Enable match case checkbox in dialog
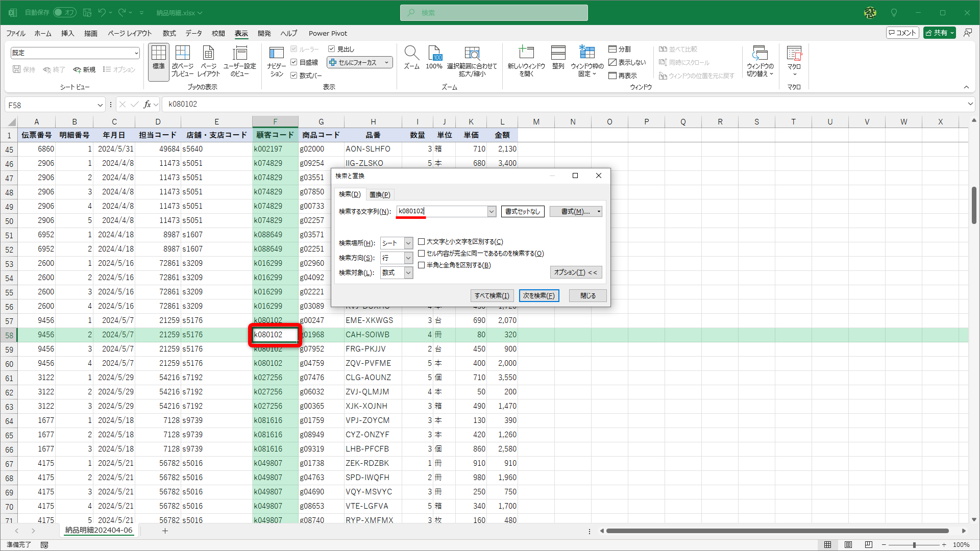 tap(422, 242)
